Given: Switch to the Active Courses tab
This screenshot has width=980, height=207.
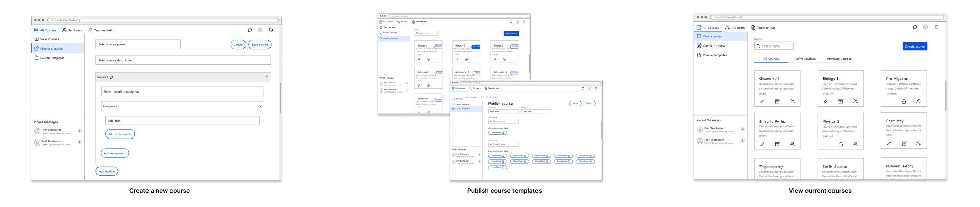Looking at the screenshot, I should (805, 59).
